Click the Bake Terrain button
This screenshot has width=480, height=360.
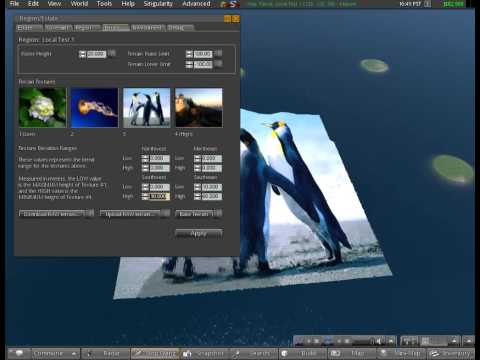tap(195, 214)
